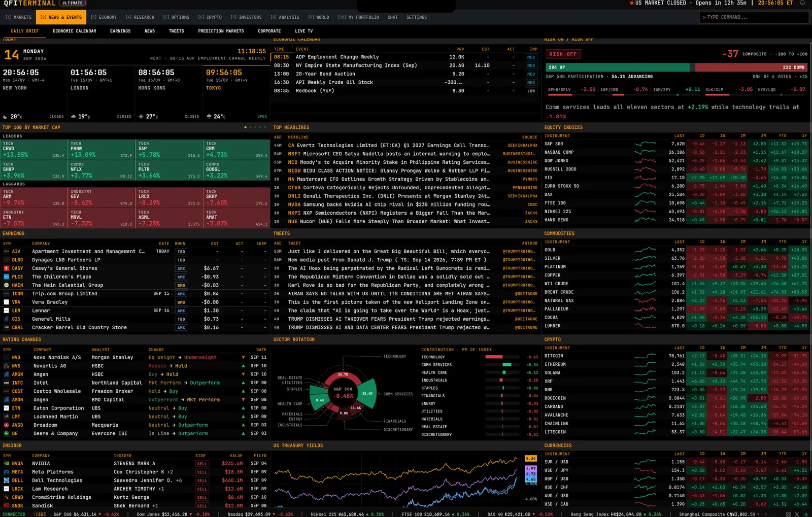
Task: Click the Hain Celestial logo icon
Action: [x=6, y=285]
